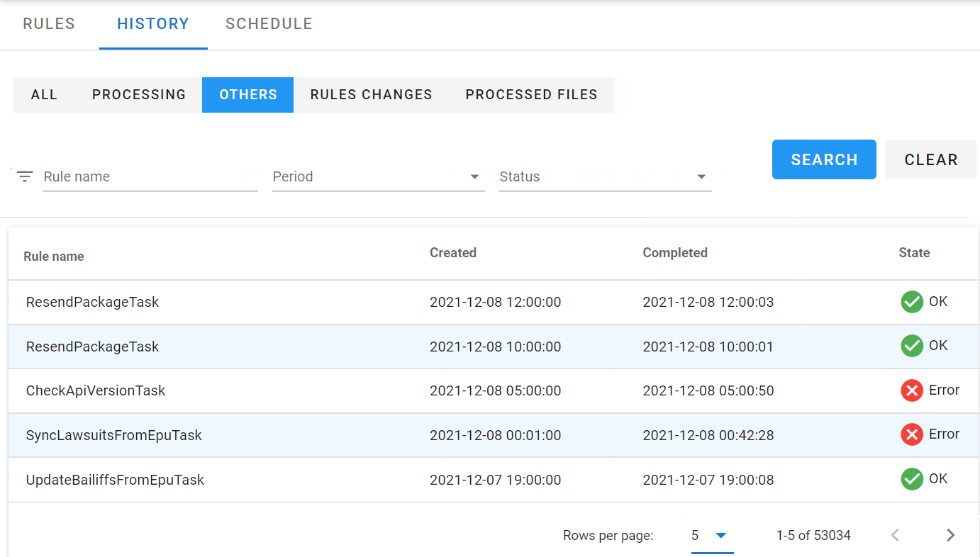Open the Status dropdown

pyautogui.click(x=605, y=176)
